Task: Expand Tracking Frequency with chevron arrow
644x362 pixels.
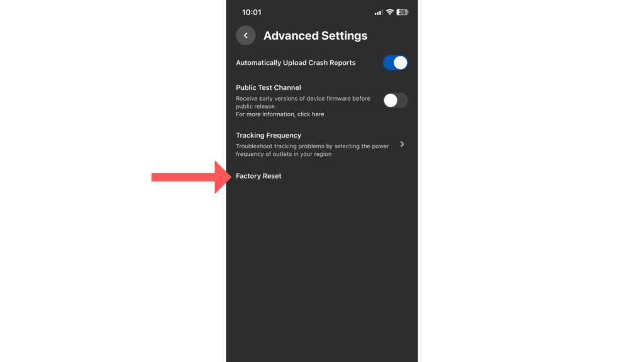Action: coord(402,144)
